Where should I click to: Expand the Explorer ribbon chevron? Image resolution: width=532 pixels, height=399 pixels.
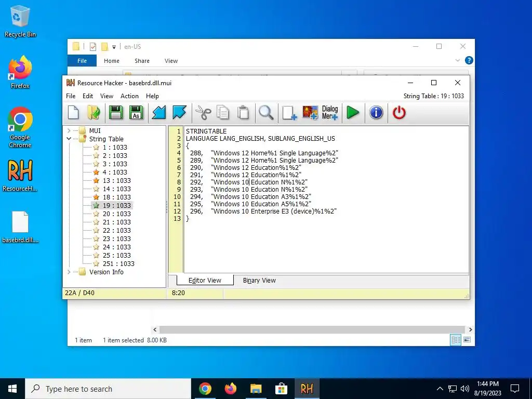click(x=457, y=60)
